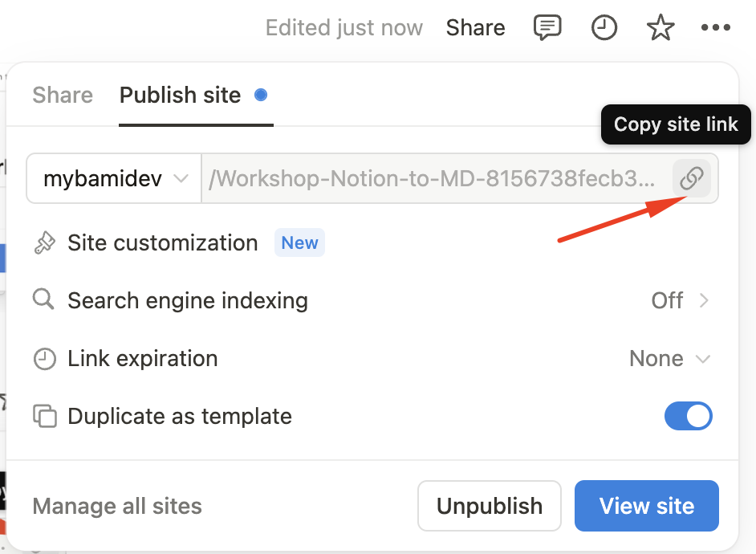
Task: Click the blue View site button
Action: tap(646, 506)
